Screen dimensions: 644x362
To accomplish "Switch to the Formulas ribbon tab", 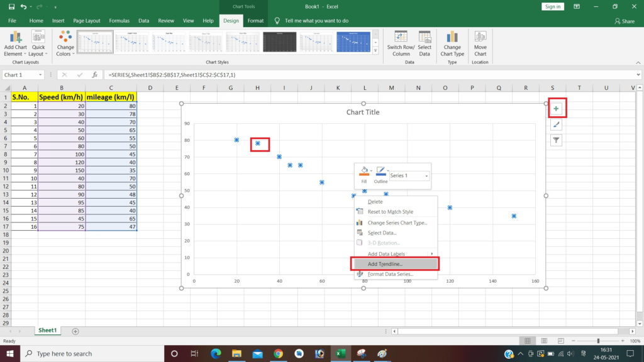I will 119,21.
